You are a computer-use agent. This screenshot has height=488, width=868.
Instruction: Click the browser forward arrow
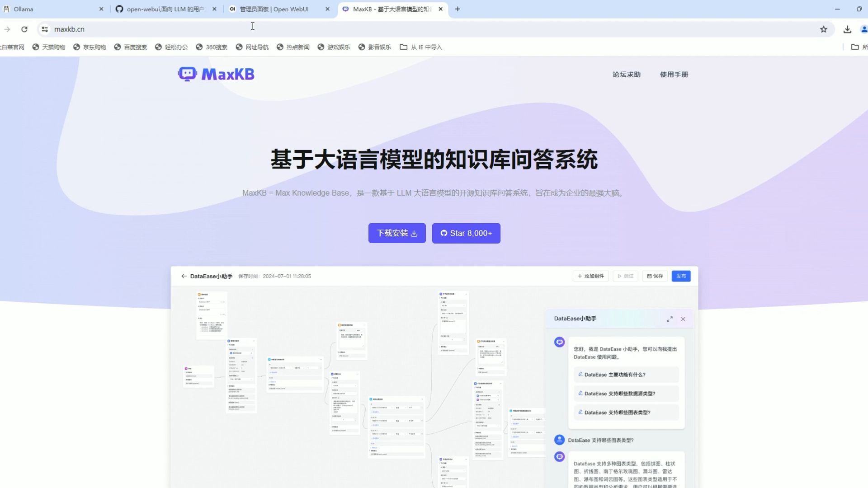[x=7, y=29]
